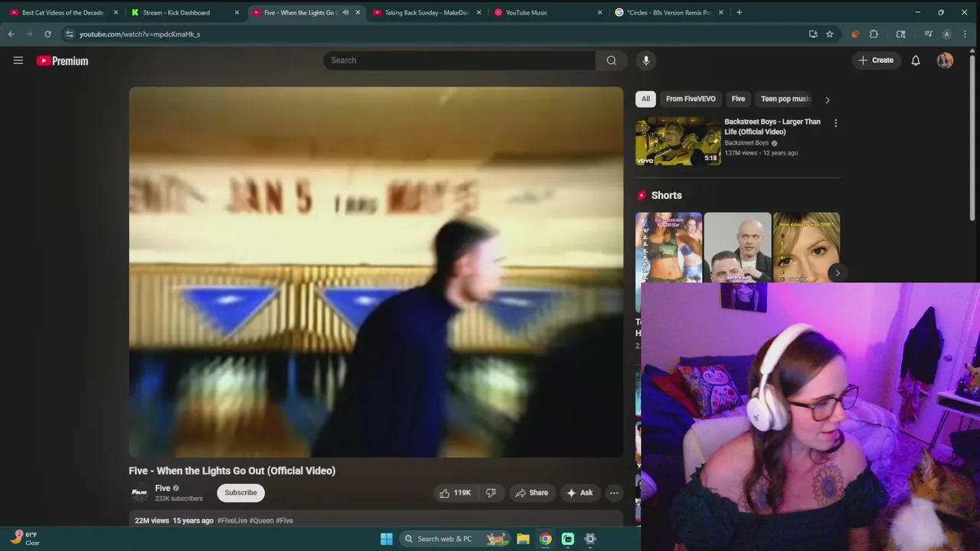The image size is (980, 551).
Task: Open media controls icon in Chrome toolbar
Action: (928, 34)
